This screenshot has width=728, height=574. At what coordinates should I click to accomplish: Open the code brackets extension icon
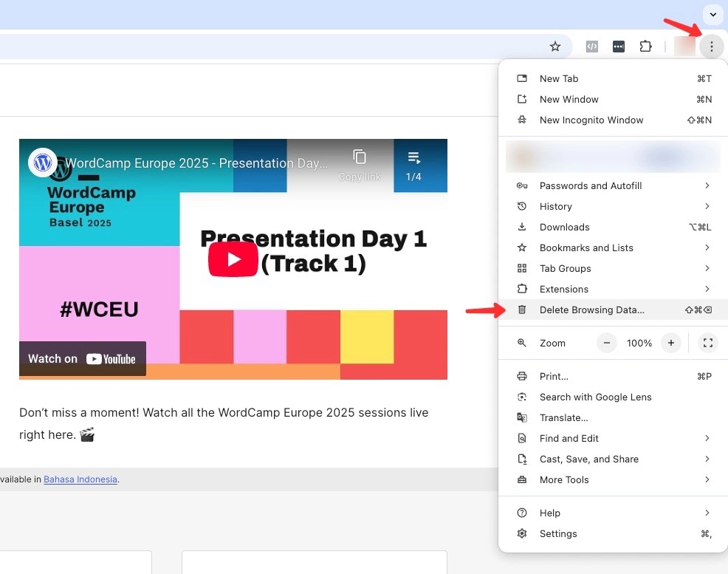click(x=591, y=47)
